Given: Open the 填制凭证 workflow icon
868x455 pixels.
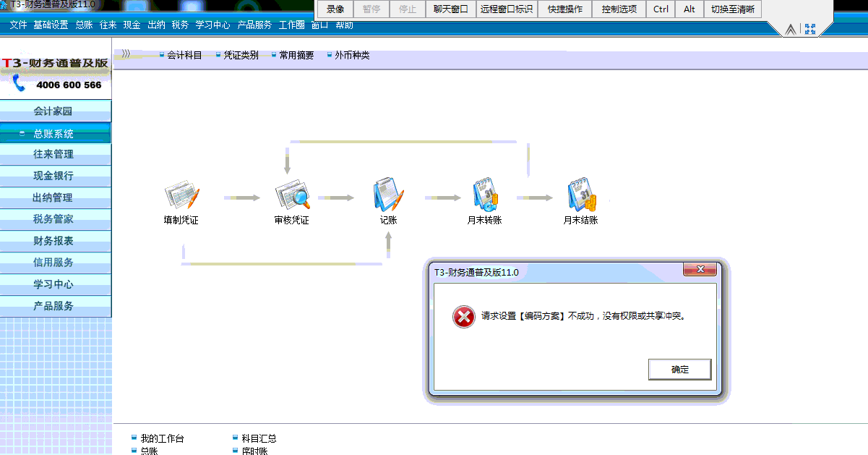Looking at the screenshot, I should coord(181,197).
